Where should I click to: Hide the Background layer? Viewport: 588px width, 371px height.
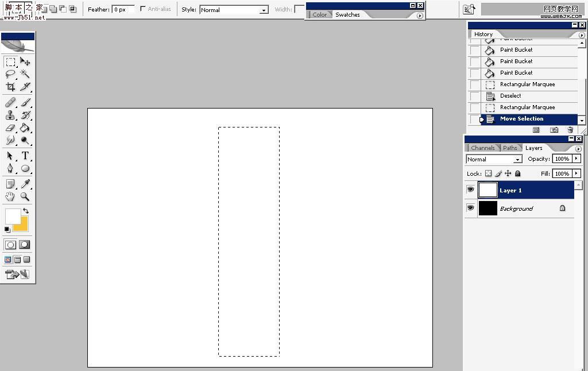point(470,208)
